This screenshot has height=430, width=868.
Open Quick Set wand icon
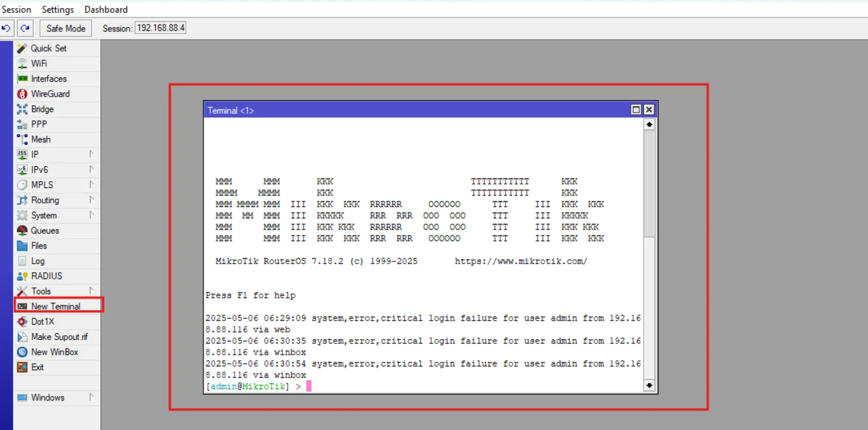point(22,48)
